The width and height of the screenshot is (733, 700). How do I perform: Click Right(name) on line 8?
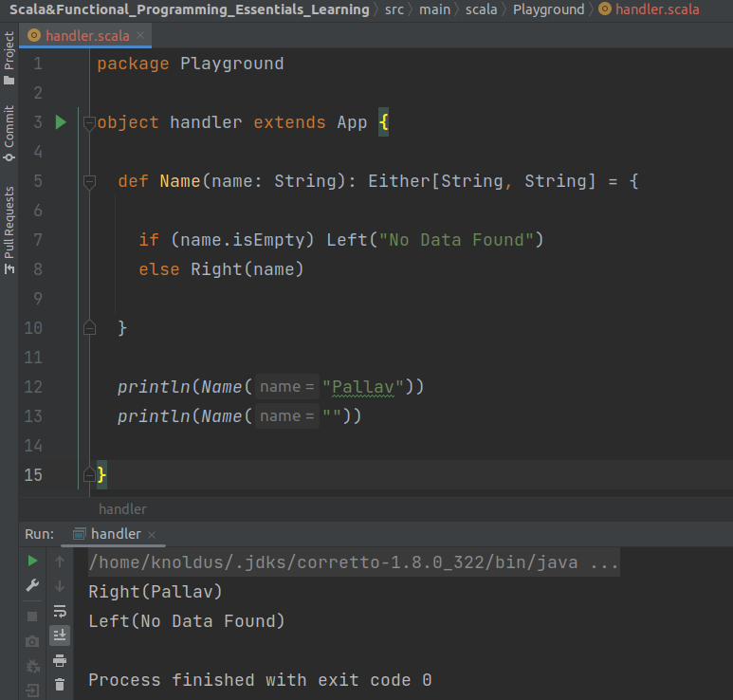tap(247, 269)
